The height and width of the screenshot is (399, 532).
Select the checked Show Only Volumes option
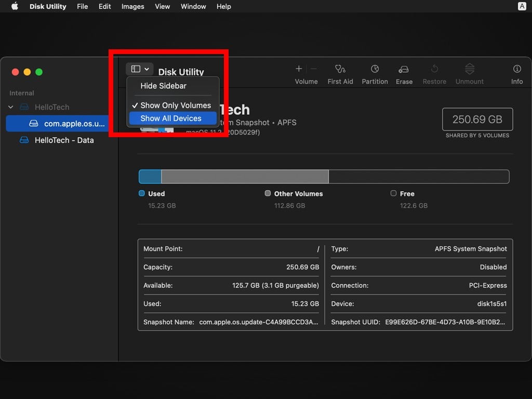(x=175, y=105)
